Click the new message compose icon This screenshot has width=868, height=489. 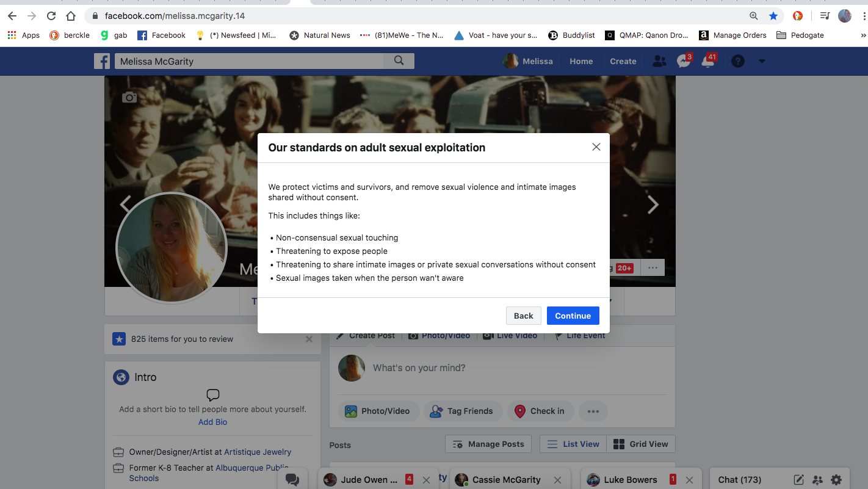pos(798,480)
